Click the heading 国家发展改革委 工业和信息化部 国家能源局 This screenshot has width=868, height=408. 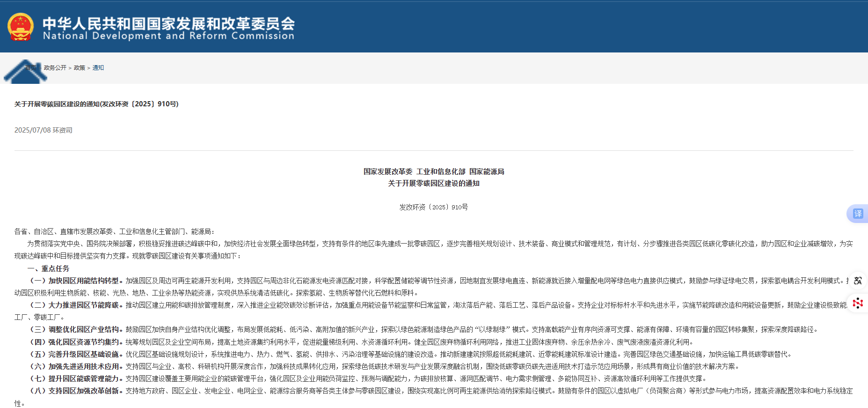tap(434, 172)
